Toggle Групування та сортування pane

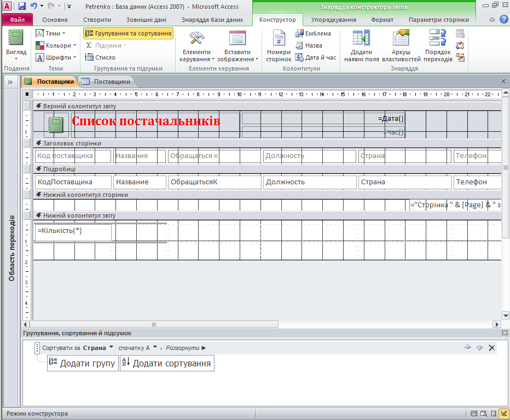click(129, 33)
